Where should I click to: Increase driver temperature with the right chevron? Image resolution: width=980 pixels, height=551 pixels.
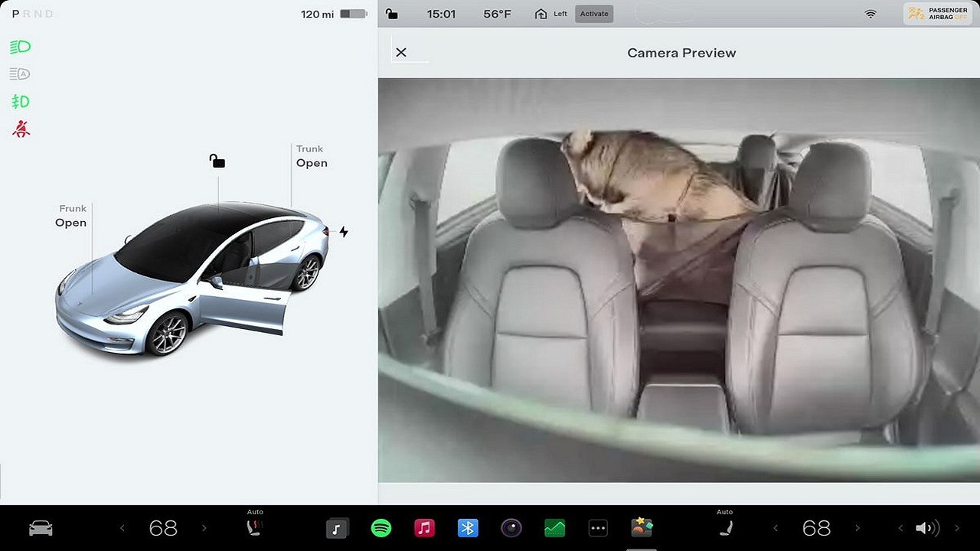pyautogui.click(x=204, y=527)
